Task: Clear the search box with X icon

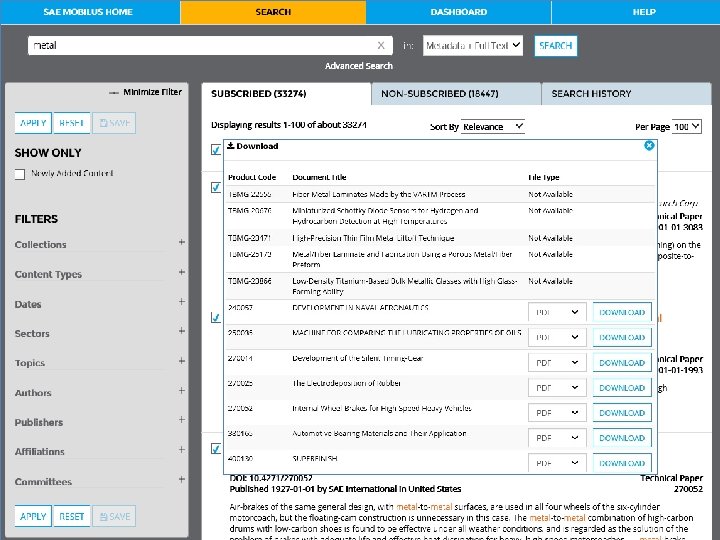Action: (x=381, y=45)
